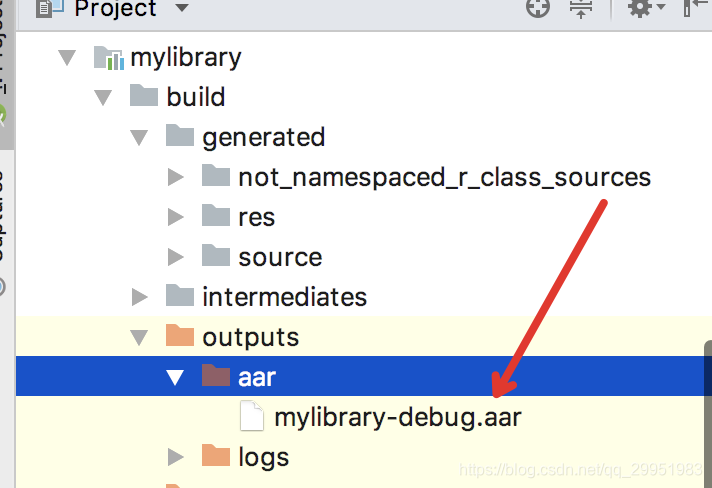Select the aar folder label
Viewport: 712px width, 488px height.
[x=257, y=378]
